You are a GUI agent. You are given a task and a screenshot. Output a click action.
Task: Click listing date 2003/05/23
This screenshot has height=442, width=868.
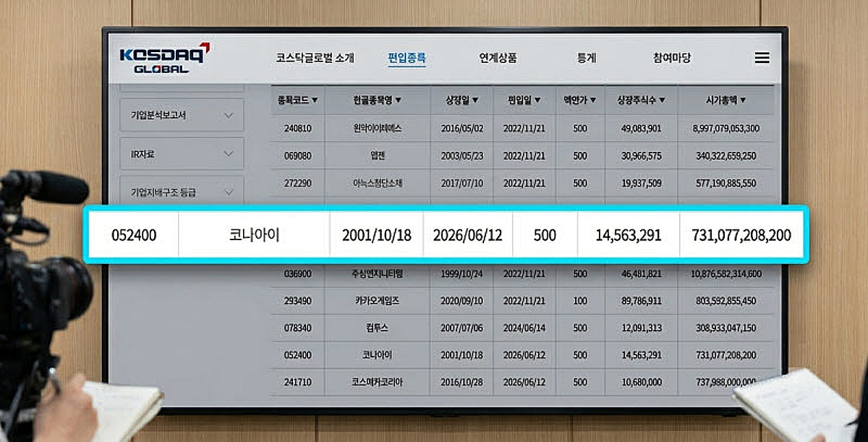(x=462, y=156)
